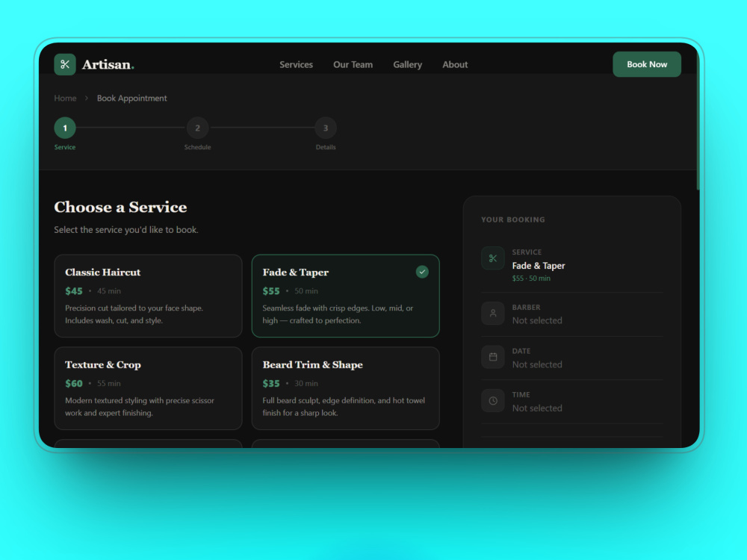This screenshot has width=747, height=560.
Task: Select step 2 Schedule circle
Action: pos(197,128)
